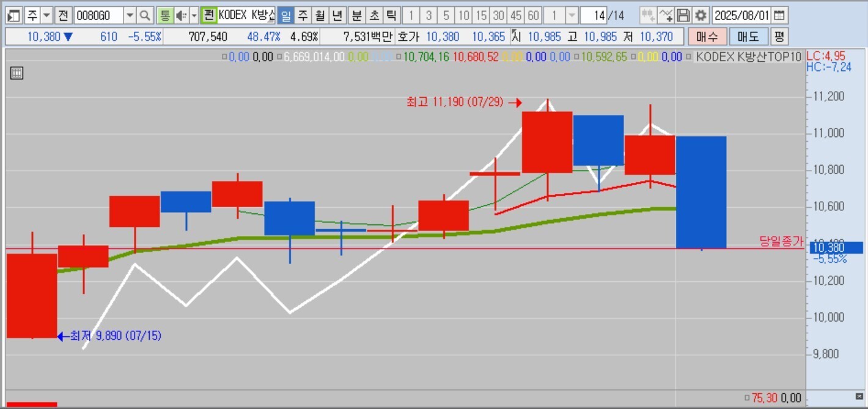Click the small box icon beside 75,30
Screen dimensions: 868x409
[x=748, y=398]
